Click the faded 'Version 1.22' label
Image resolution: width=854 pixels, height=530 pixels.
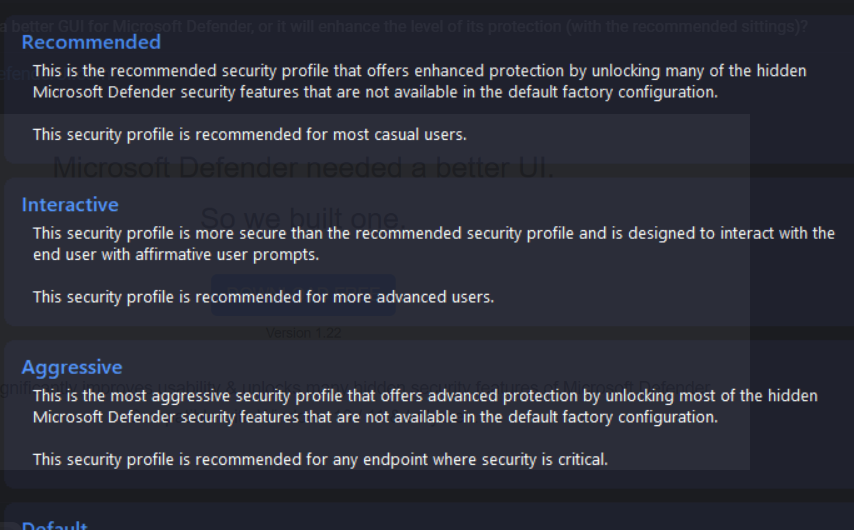pyautogui.click(x=303, y=333)
